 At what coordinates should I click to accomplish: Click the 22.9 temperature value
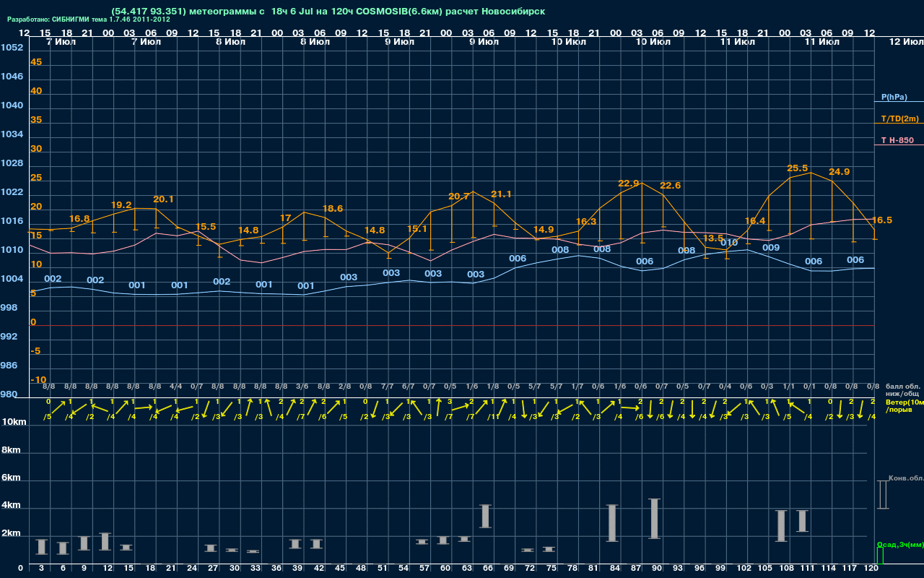click(629, 184)
